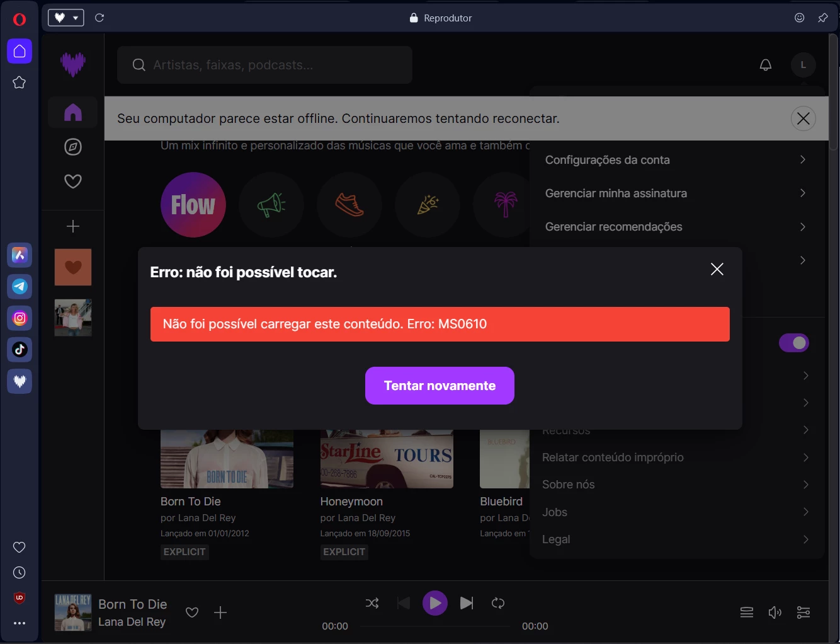Viewport: 840px width, 644px height.
Task: Click the search field for artists
Action: (264, 65)
